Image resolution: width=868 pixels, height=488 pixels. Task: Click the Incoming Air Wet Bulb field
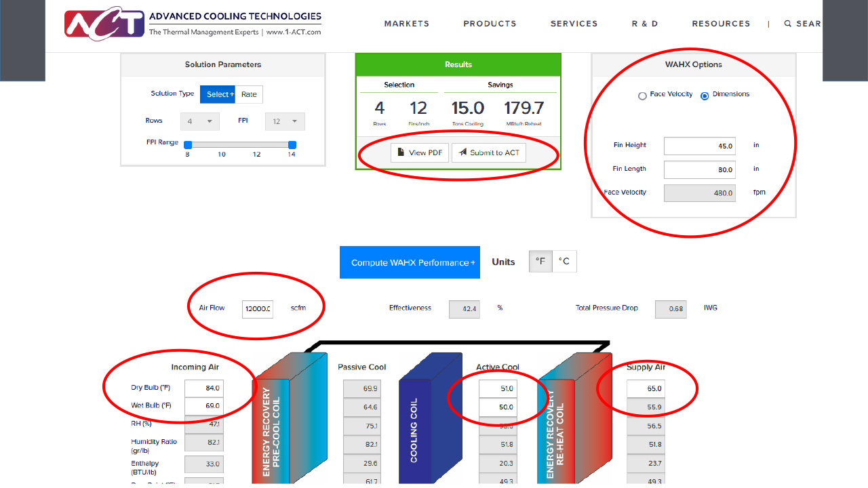point(204,406)
